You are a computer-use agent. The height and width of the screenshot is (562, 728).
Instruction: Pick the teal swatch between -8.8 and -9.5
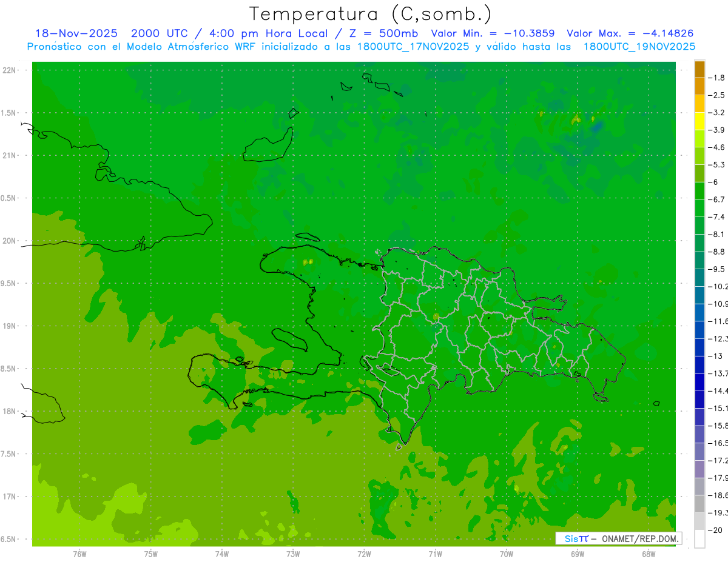699,260
